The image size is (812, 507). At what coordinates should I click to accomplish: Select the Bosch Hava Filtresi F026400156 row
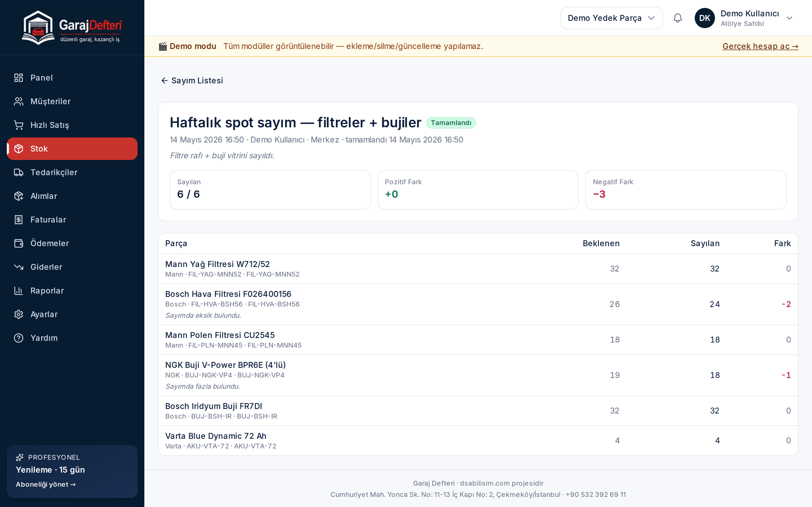coord(478,304)
